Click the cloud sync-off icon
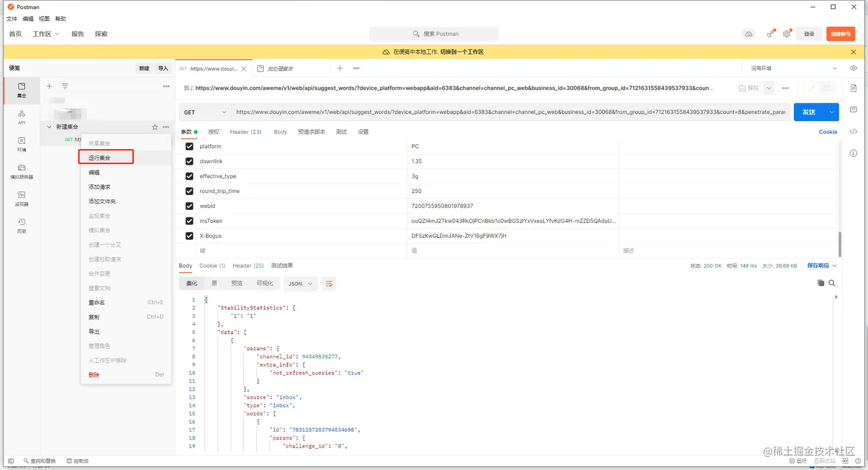The image size is (868, 470). (749, 34)
